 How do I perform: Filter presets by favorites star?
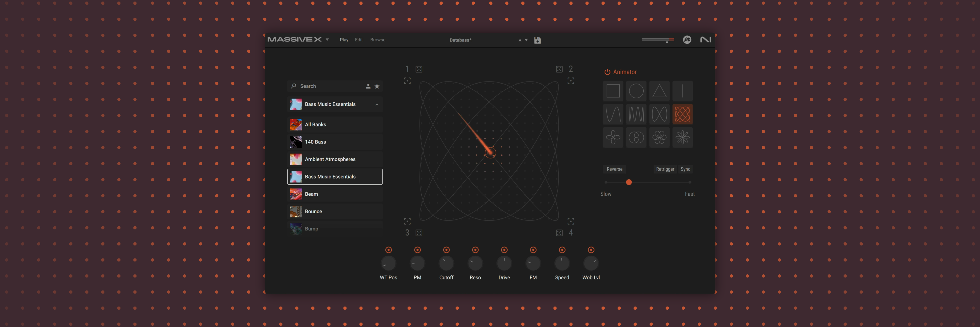(377, 86)
